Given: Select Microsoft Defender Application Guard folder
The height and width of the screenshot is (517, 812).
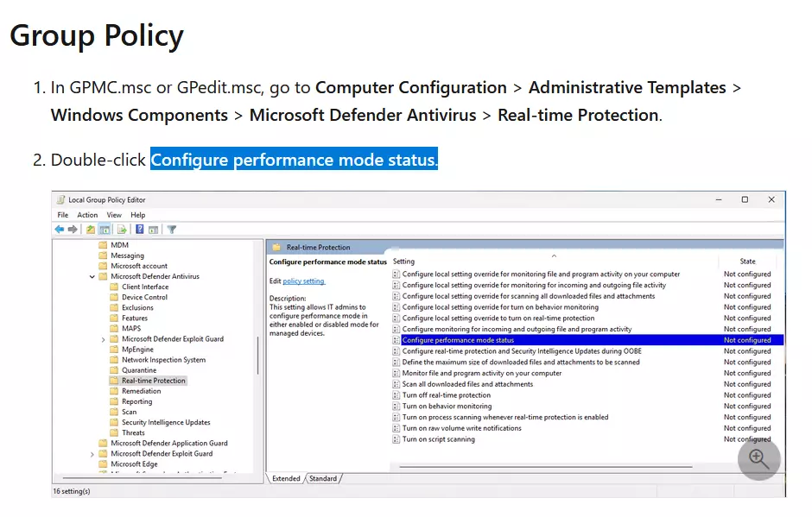Looking at the screenshot, I should tap(168, 443).
